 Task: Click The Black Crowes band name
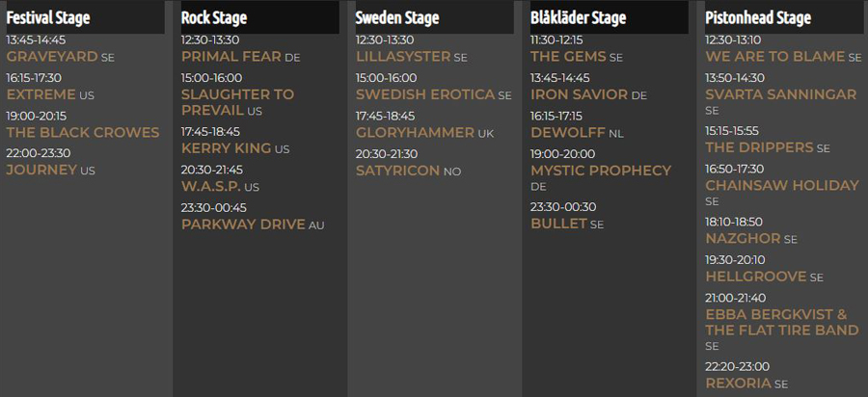click(83, 132)
